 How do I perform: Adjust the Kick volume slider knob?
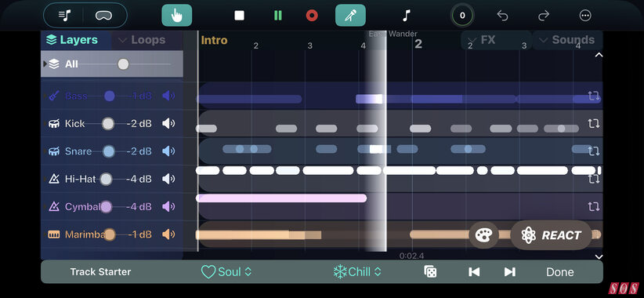click(x=108, y=123)
